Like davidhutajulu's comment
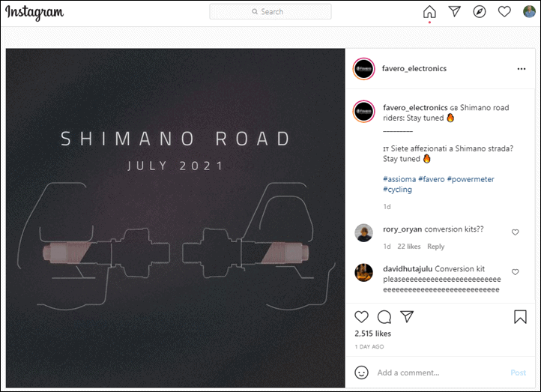541x392 pixels. tap(515, 272)
